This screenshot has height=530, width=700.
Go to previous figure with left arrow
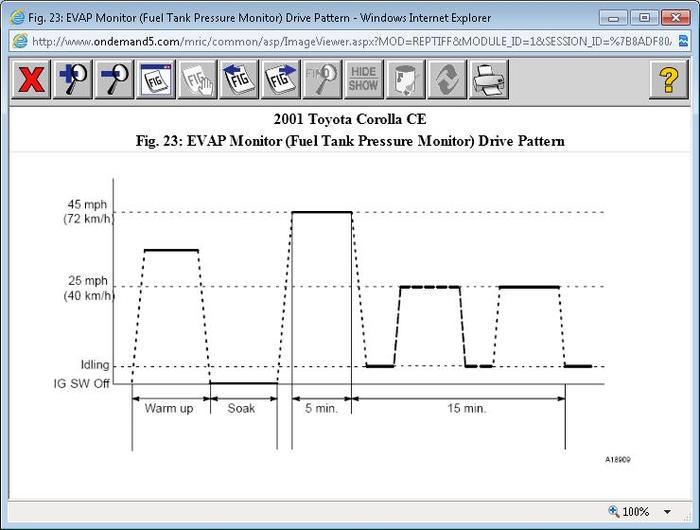tap(239, 79)
